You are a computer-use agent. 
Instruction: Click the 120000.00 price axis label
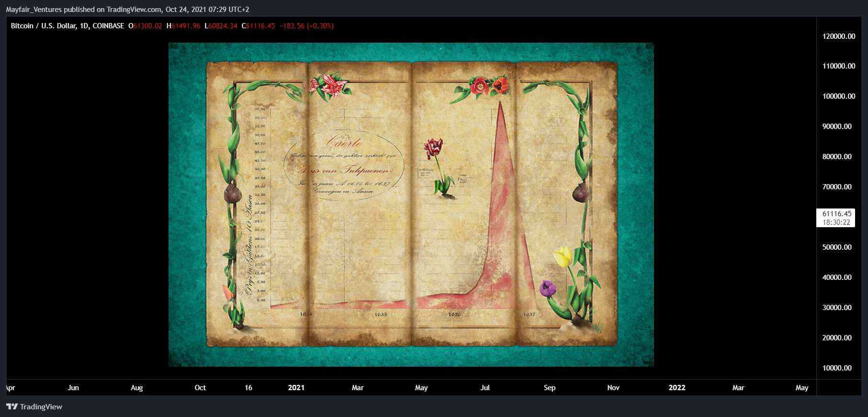[839, 36]
